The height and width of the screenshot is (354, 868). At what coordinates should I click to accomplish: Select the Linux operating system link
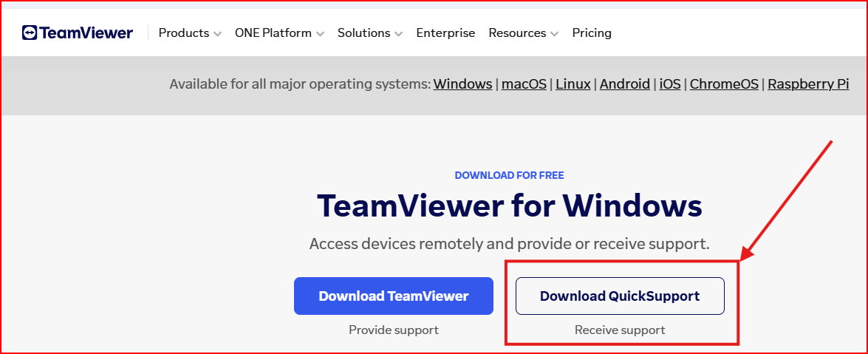[x=573, y=84]
